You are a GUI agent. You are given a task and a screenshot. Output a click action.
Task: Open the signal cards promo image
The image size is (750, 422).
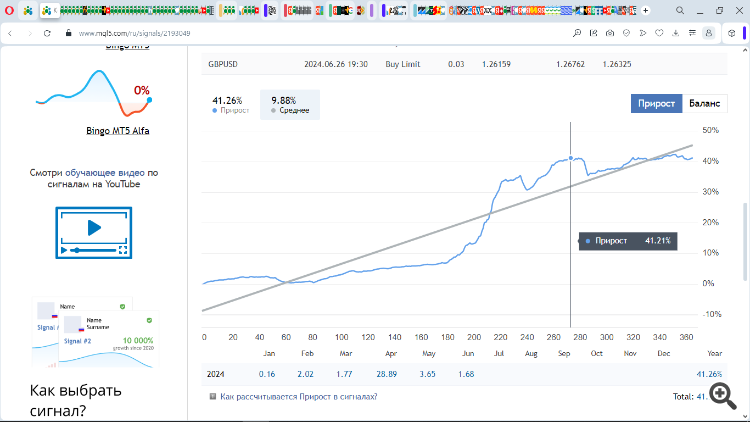point(95,333)
